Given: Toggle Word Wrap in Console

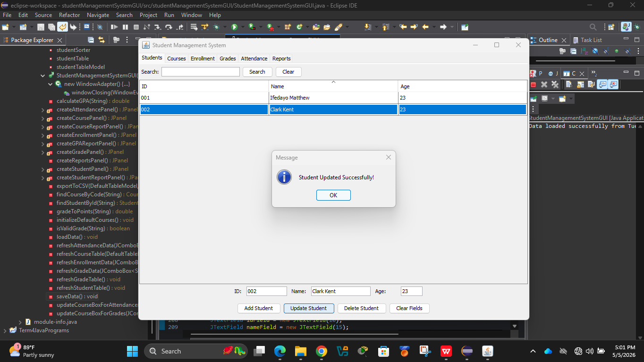Looking at the screenshot, I should 591,84.
